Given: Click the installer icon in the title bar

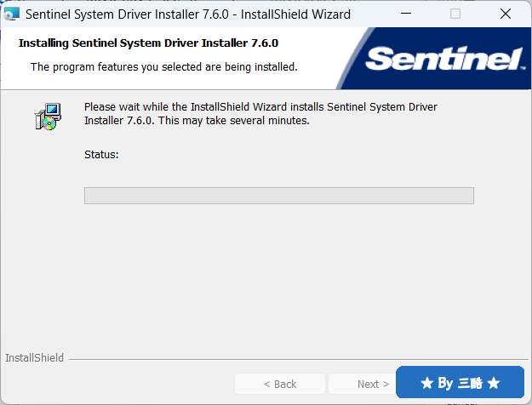Looking at the screenshot, I should tap(12, 14).
